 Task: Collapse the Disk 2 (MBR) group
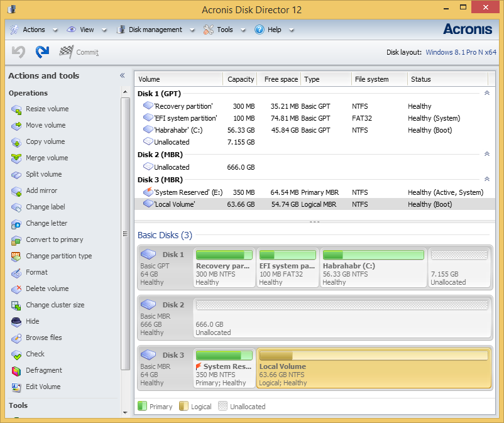tap(487, 154)
